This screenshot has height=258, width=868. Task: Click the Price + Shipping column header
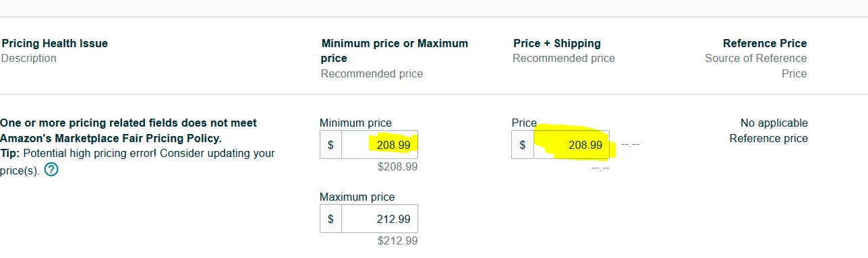[557, 43]
